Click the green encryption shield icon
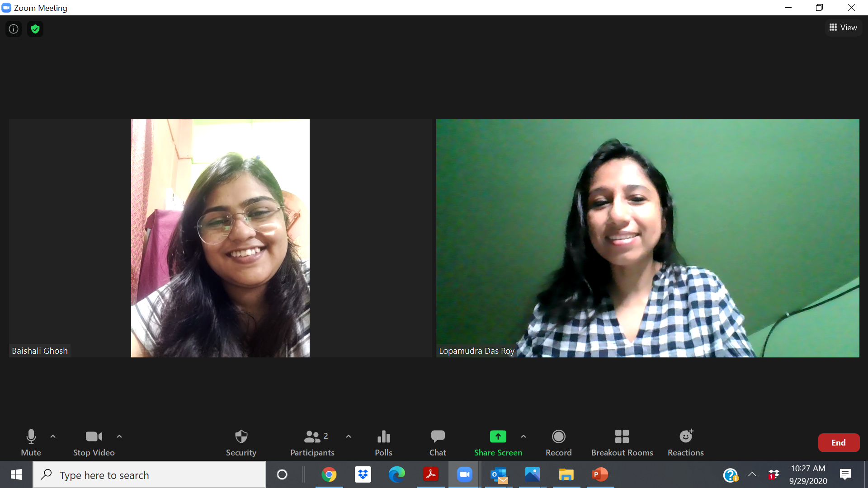 [35, 28]
